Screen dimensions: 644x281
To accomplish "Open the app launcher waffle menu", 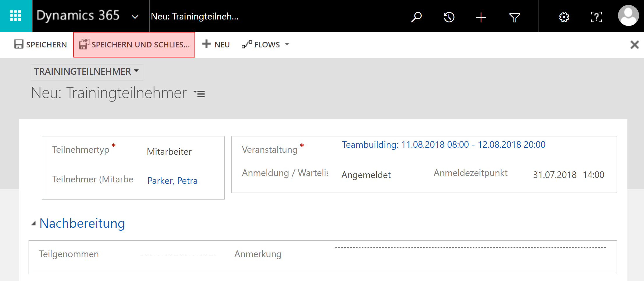I will coord(16,16).
